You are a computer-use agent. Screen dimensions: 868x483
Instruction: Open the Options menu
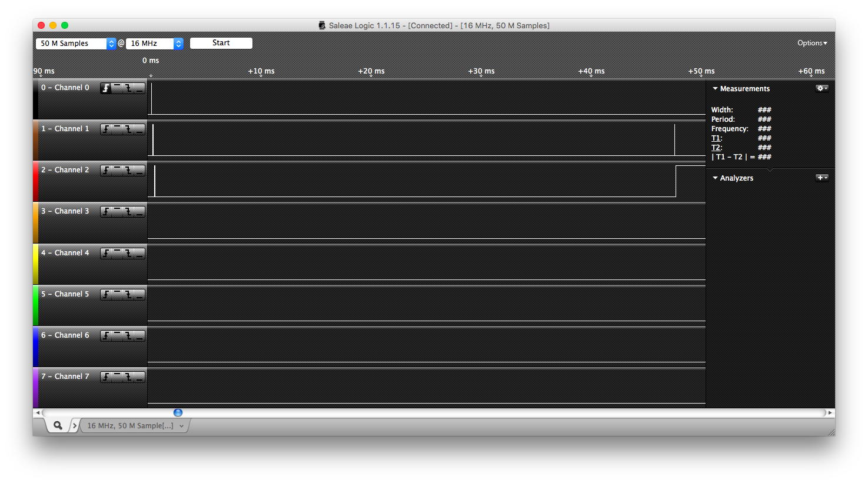812,43
